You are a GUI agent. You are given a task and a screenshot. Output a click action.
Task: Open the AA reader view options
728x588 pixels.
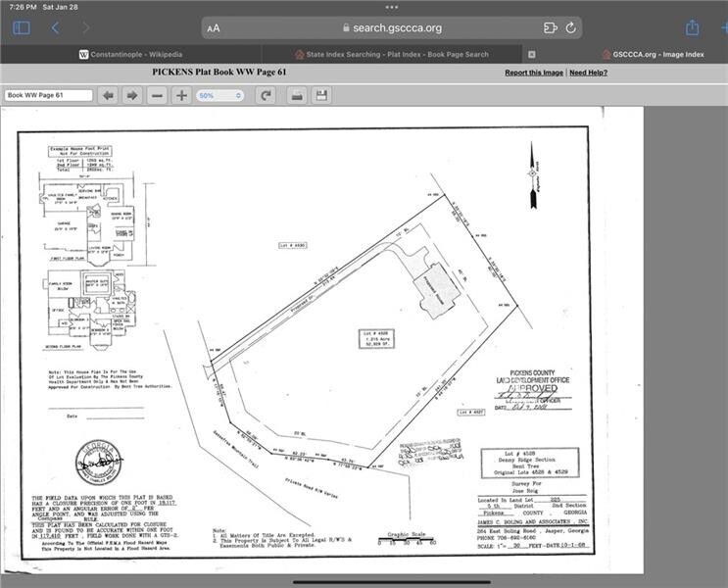214,28
